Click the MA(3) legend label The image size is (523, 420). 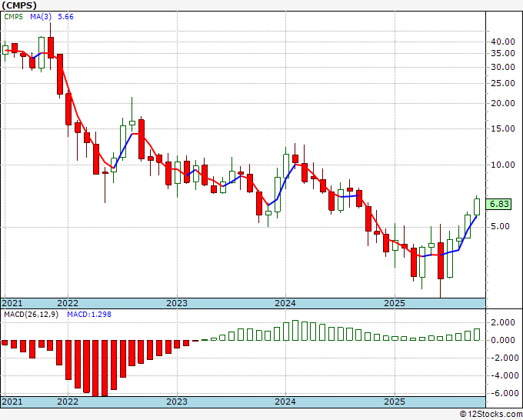(x=40, y=17)
